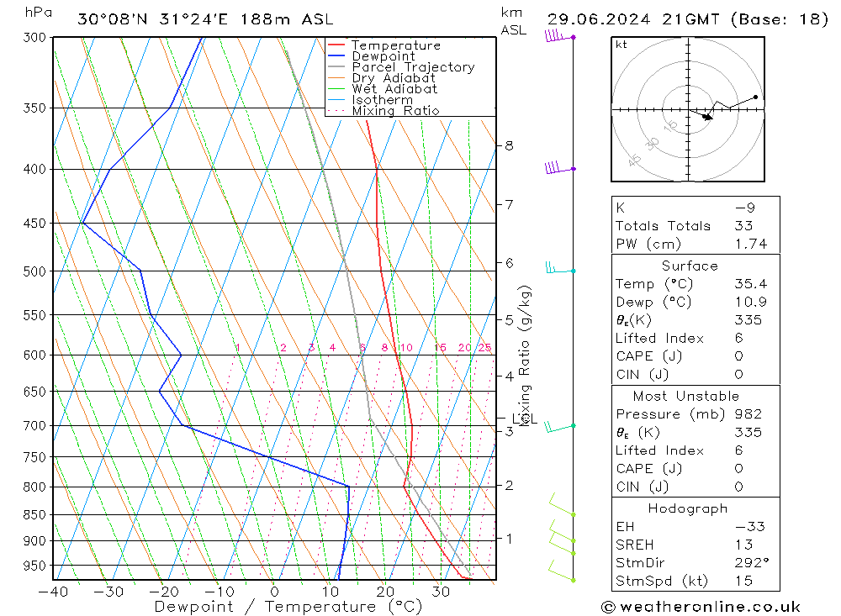Click the '-40' temperature axis label
The image size is (841, 616).
pyautogui.click(x=53, y=592)
